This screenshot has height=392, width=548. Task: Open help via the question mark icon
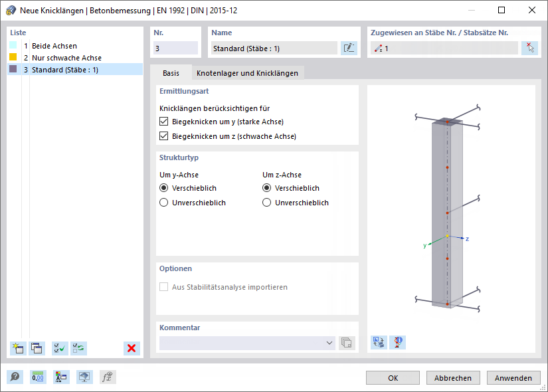pos(15,377)
